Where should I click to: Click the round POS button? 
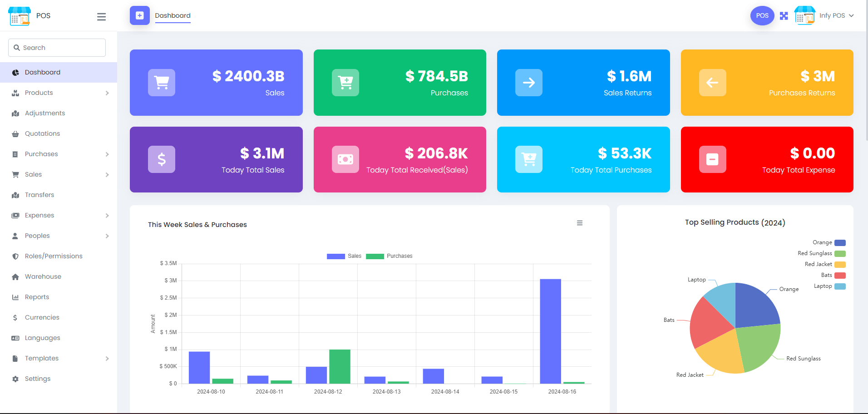762,15
